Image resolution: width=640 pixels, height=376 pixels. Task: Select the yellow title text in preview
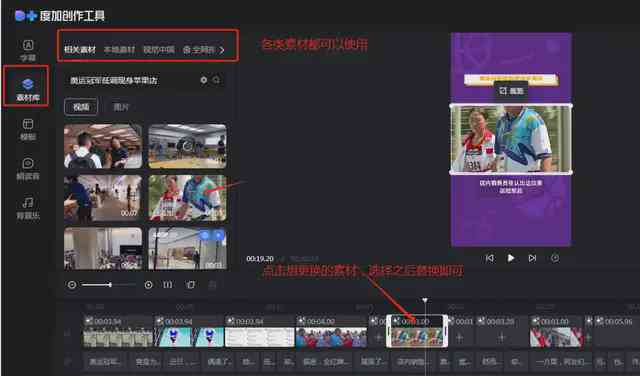511,79
